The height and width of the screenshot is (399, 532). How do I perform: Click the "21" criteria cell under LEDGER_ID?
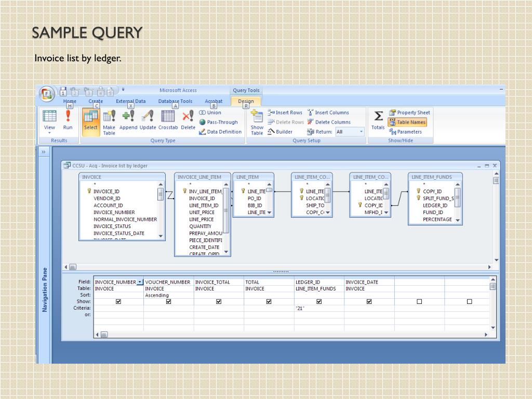[319, 308]
